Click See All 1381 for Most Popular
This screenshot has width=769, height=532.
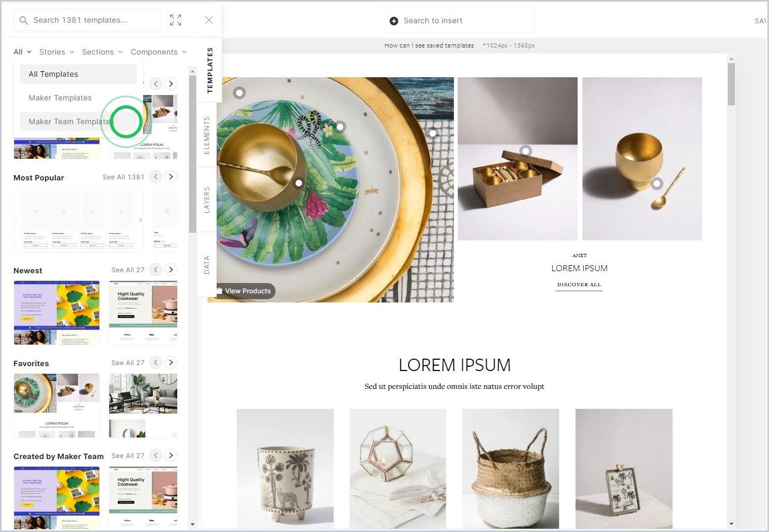click(123, 177)
